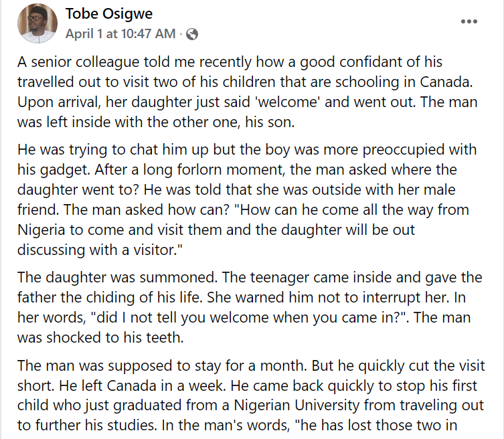Visit Tobe Osigwe's profile via name

coord(109,14)
